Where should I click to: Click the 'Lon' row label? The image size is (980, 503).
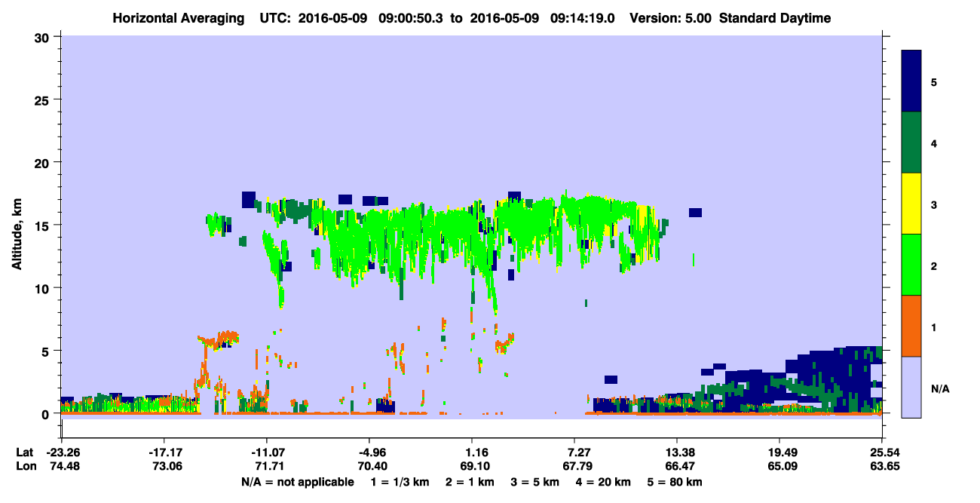pyautogui.click(x=25, y=466)
